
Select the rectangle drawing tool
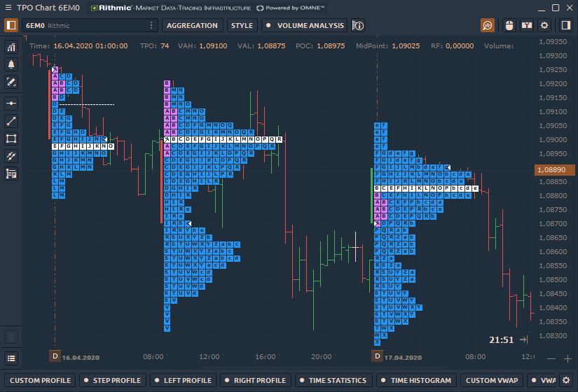pos(11,139)
